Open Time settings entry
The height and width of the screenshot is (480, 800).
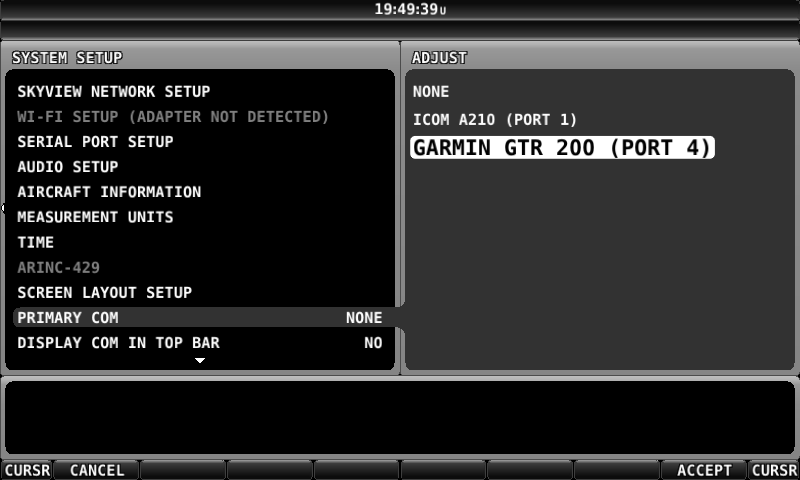click(35, 242)
